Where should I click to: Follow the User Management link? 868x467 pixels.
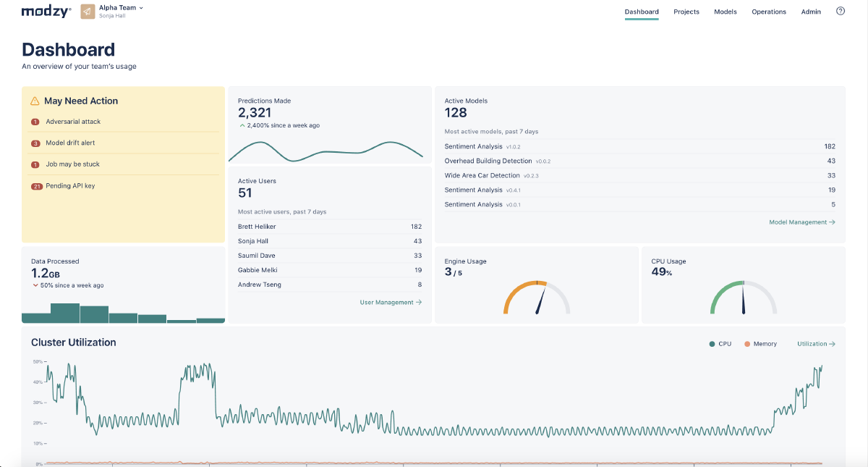391,302
